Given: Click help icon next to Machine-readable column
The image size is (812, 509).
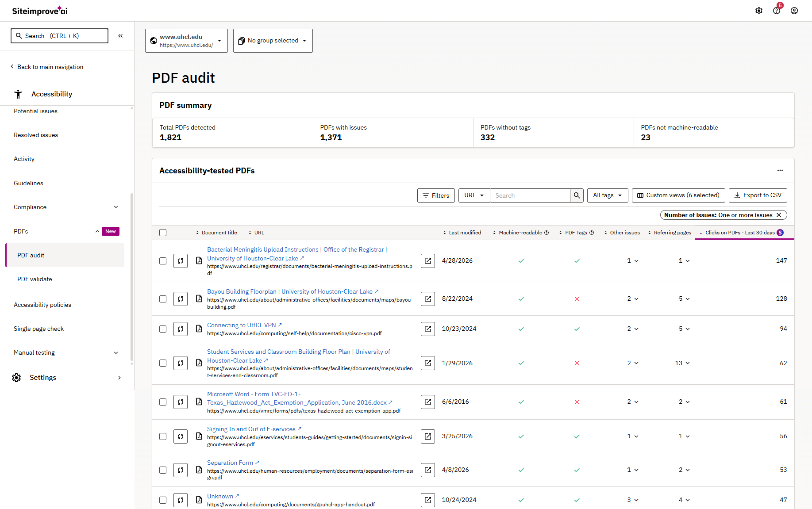Looking at the screenshot, I should point(546,233).
